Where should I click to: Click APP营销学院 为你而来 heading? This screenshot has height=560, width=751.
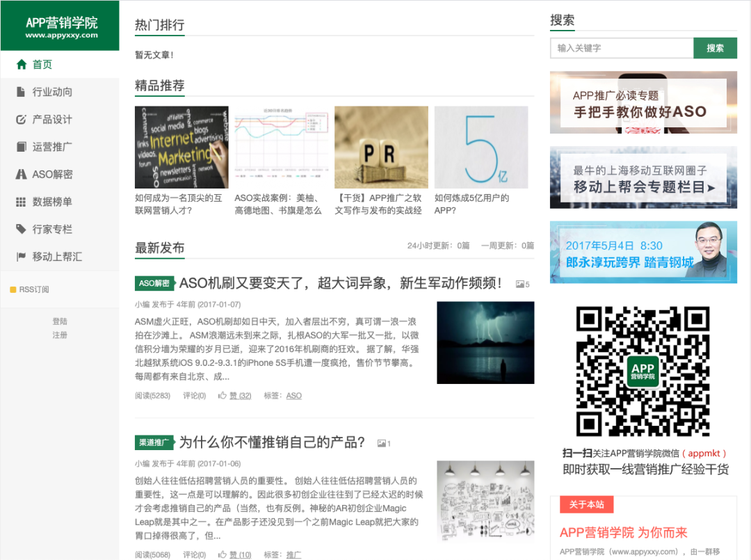coord(624,532)
